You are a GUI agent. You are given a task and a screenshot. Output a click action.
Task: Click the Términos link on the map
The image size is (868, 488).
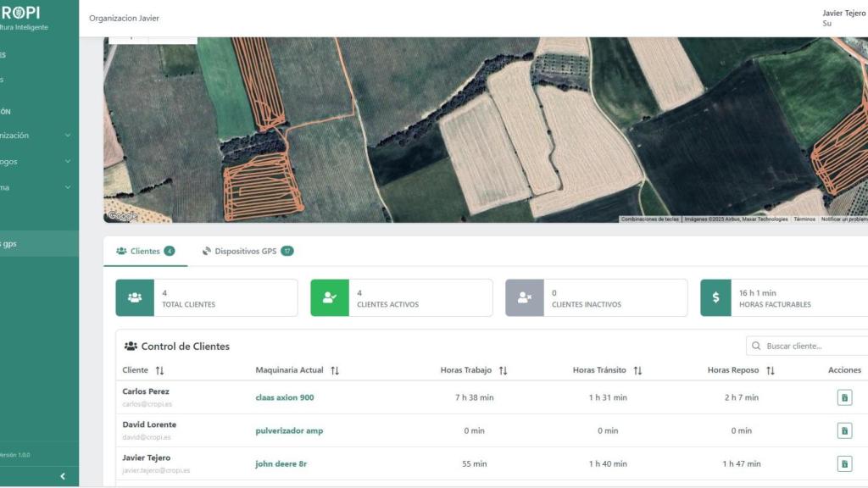[804, 219]
